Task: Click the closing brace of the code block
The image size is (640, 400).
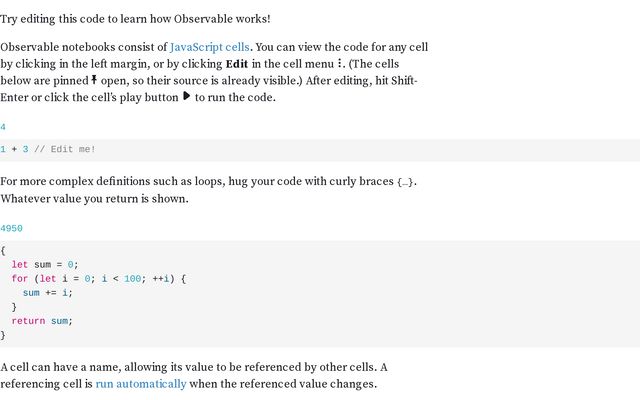Action: [x=3, y=336]
